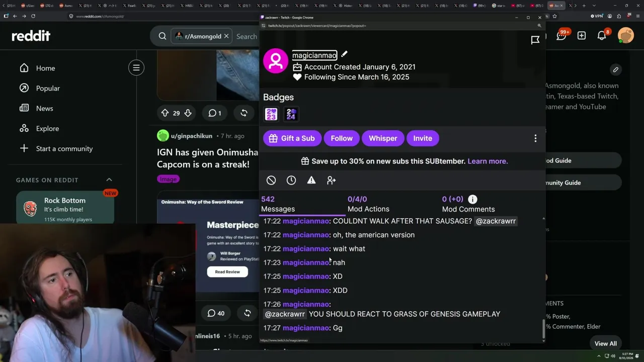
Task: Click @zackrawrr mention in sausage message
Action: click(496, 221)
